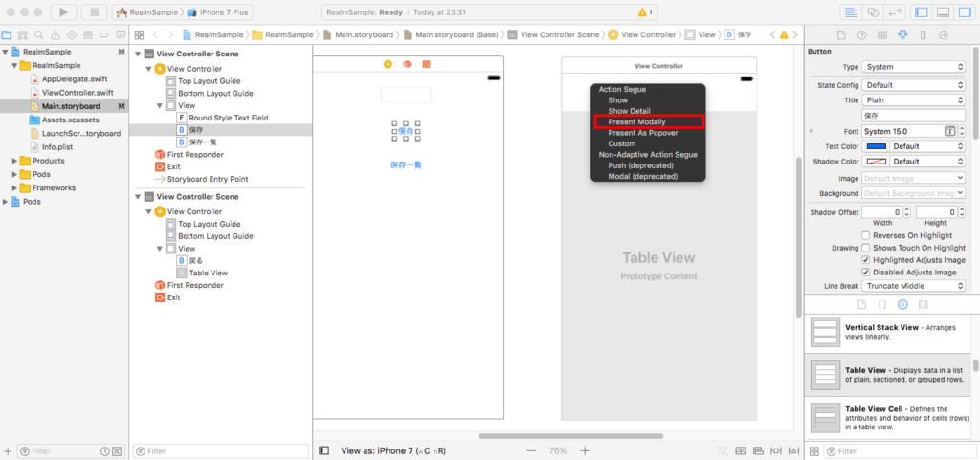This screenshot has width=980, height=460.
Task: Collapse the RealmSample project root
Action: 7,52
